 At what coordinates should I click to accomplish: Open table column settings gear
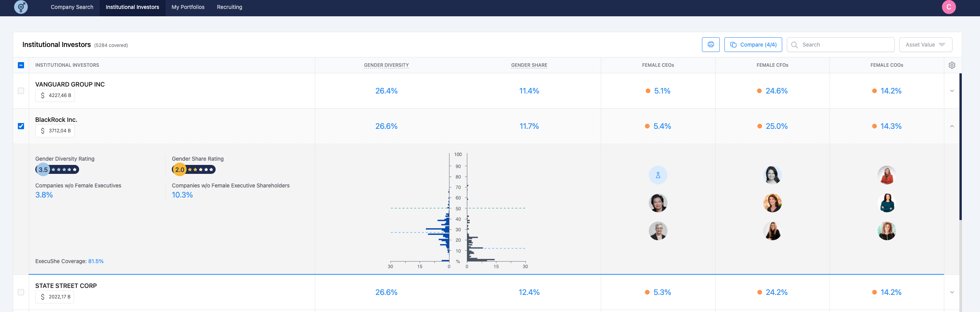pos(952,65)
